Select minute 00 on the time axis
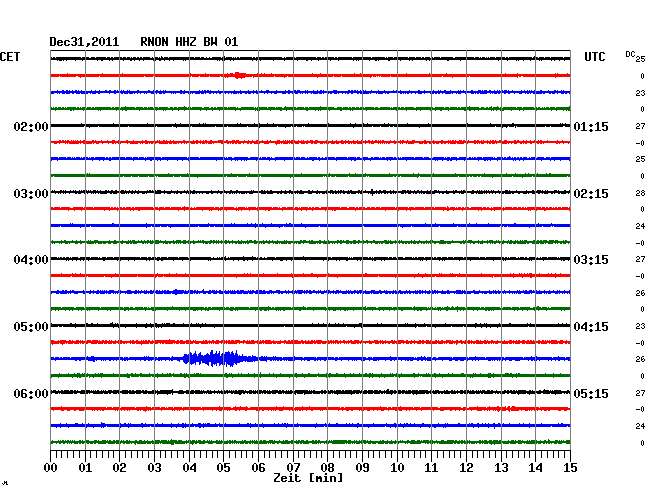Screen dimensions: 650x494 point(51,468)
